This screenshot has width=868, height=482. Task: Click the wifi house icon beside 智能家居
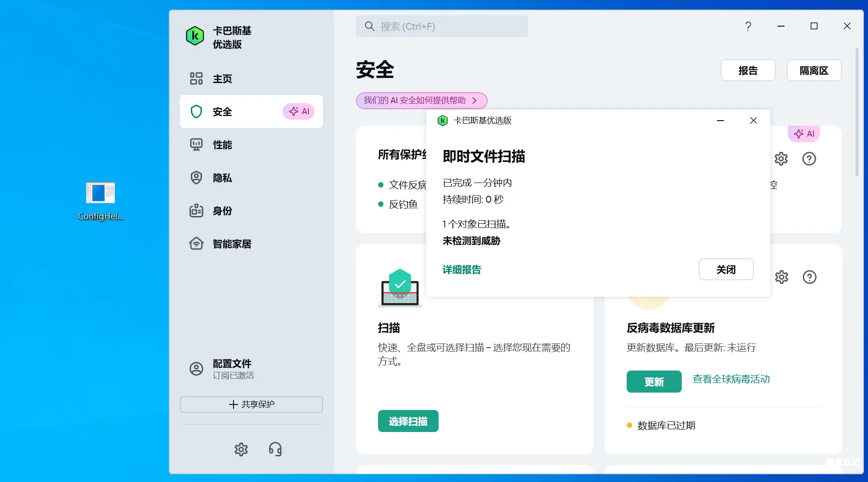[196, 244]
